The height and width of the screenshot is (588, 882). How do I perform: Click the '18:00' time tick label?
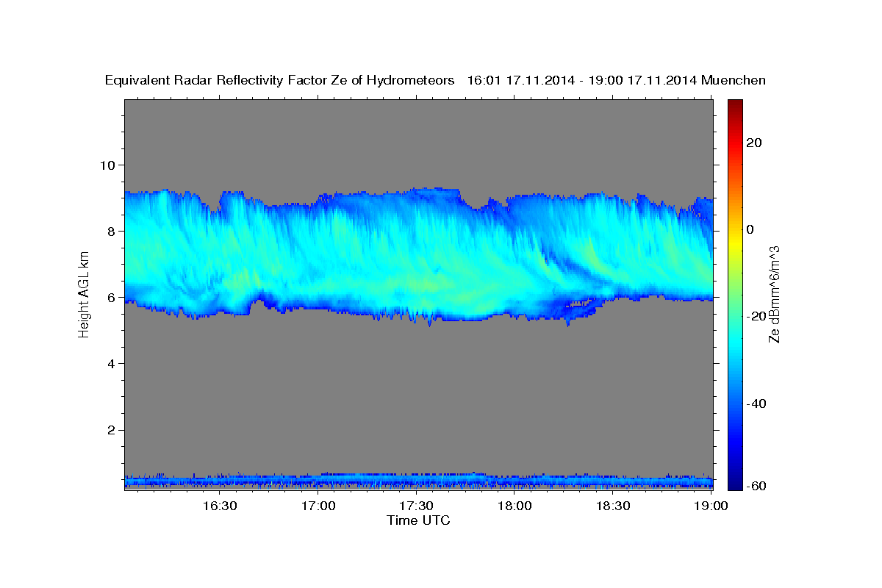click(514, 506)
